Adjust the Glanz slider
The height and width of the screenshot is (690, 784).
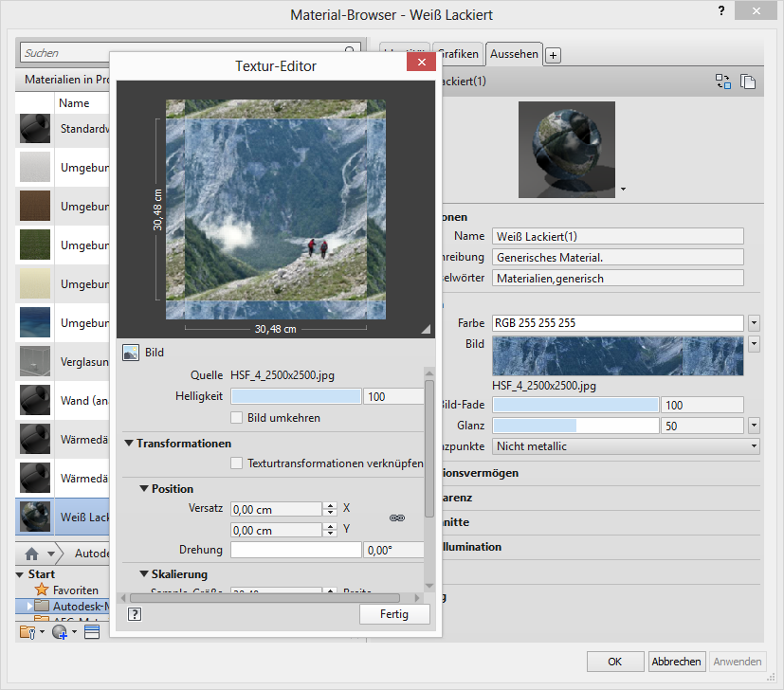[x=575, y=426]
